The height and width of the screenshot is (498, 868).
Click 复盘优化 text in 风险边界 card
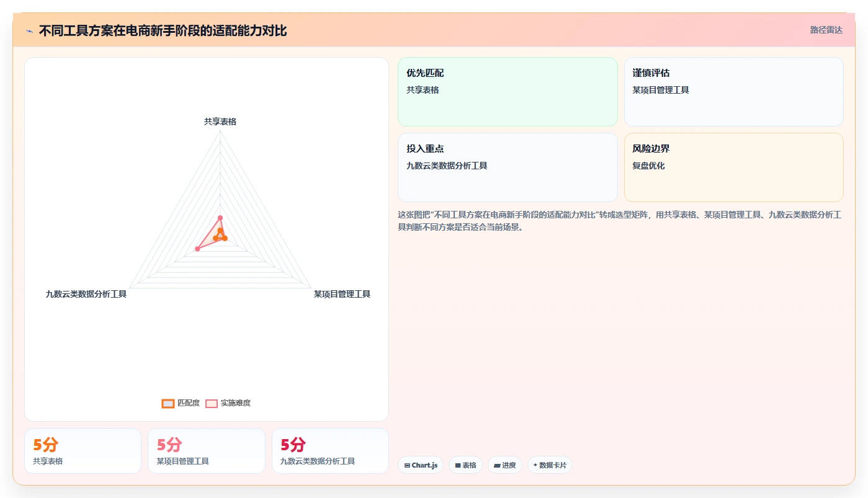point(648,166)
